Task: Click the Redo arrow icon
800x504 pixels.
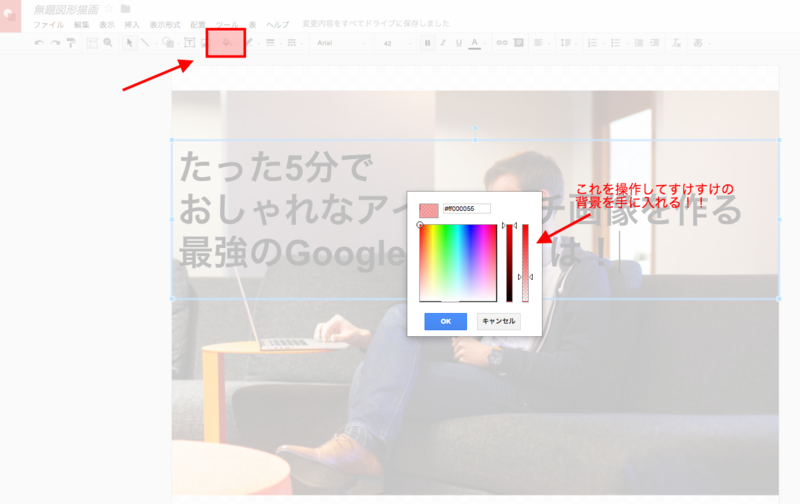Action: pyautogui.click(x=55, y=43)
